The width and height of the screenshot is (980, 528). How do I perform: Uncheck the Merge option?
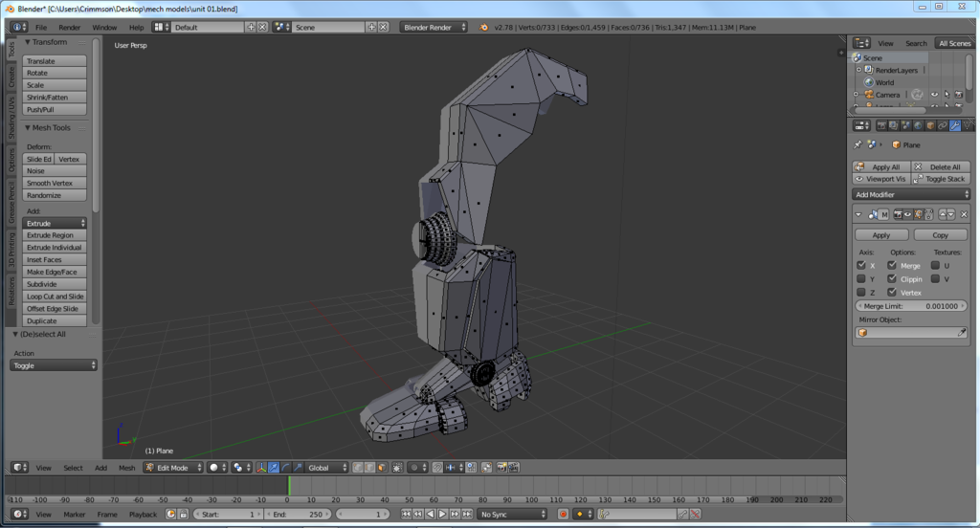892,266
